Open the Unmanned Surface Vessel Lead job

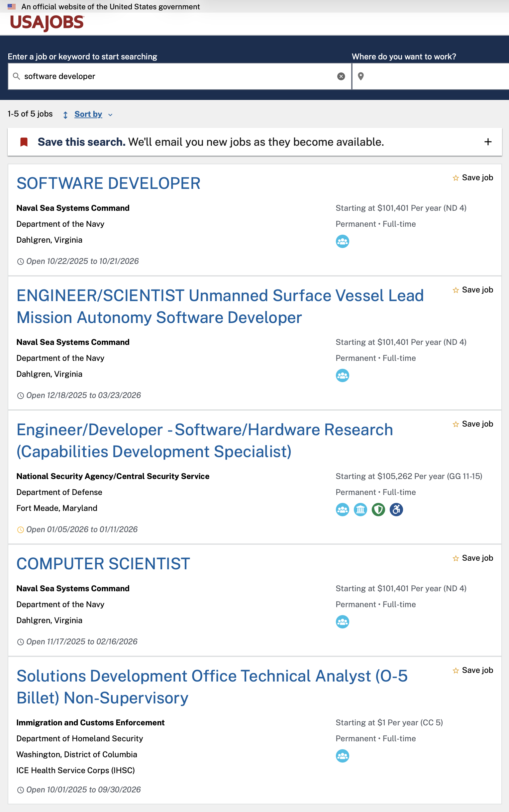(x=220, y=306)
